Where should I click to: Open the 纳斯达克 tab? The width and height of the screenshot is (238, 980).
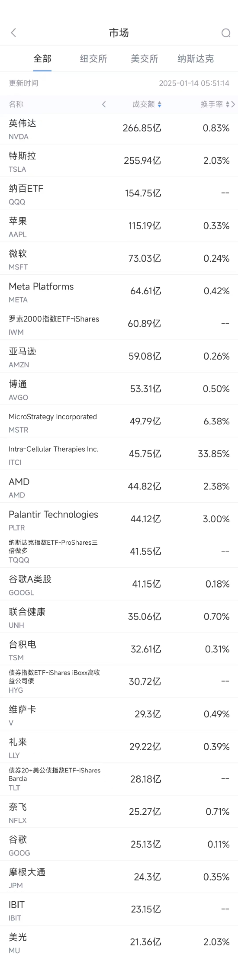pyautogui.click(x=196, y=59)
